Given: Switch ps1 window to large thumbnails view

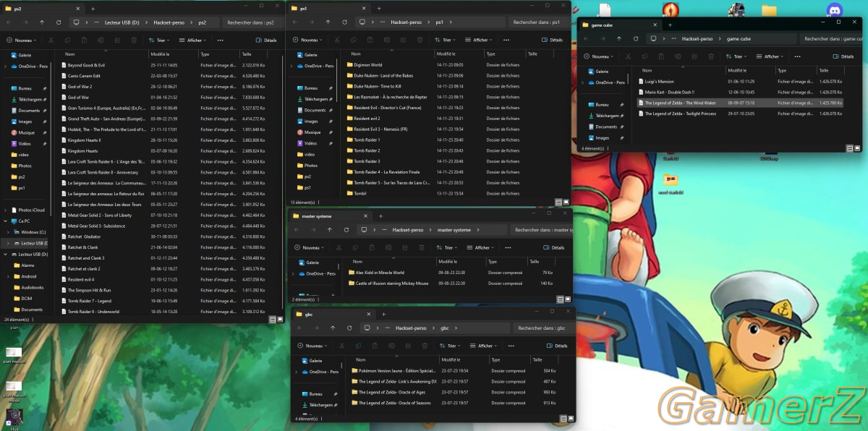Looking at the screenshot, I should (x=566, y=202).
